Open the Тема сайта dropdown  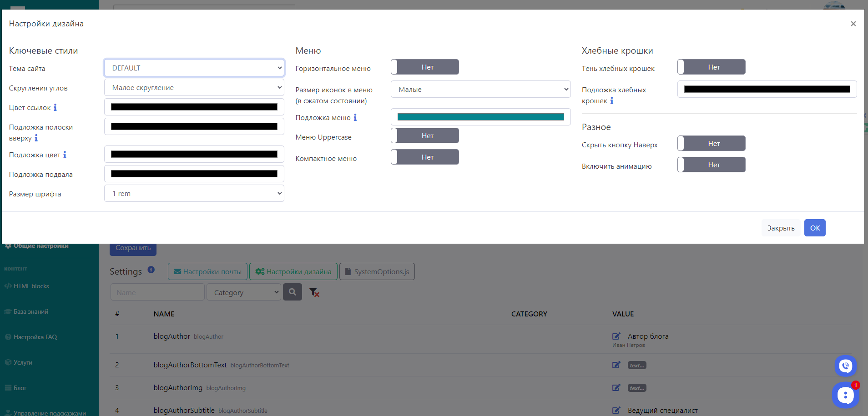coord(194,68)
